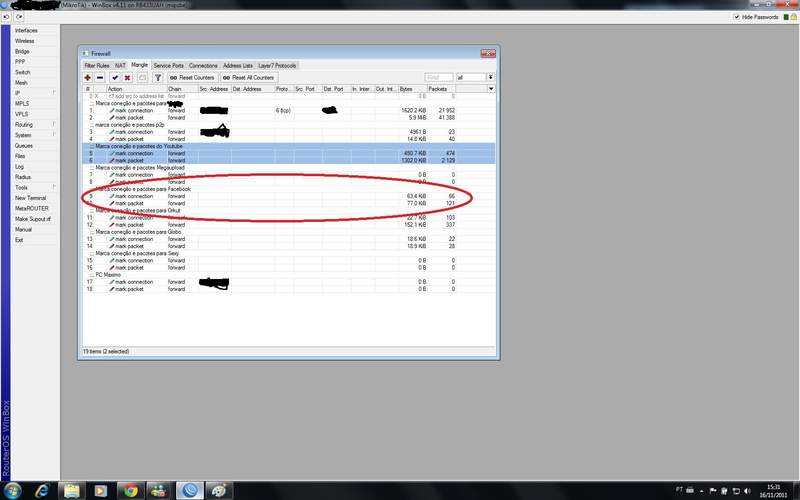The width and height of the screenshot is (800, 500).
Task: Add comment to selected rule
Action: [x=142, y=78]
